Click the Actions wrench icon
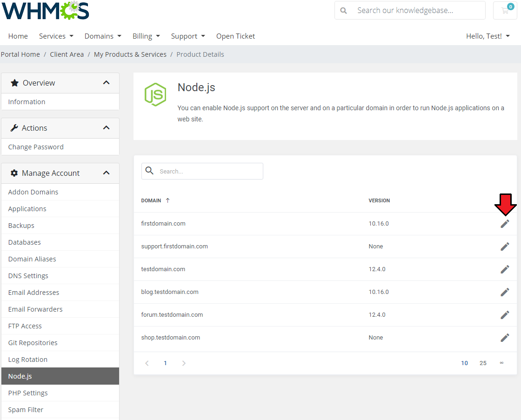The image size is (521, 420). coord(14,128)
